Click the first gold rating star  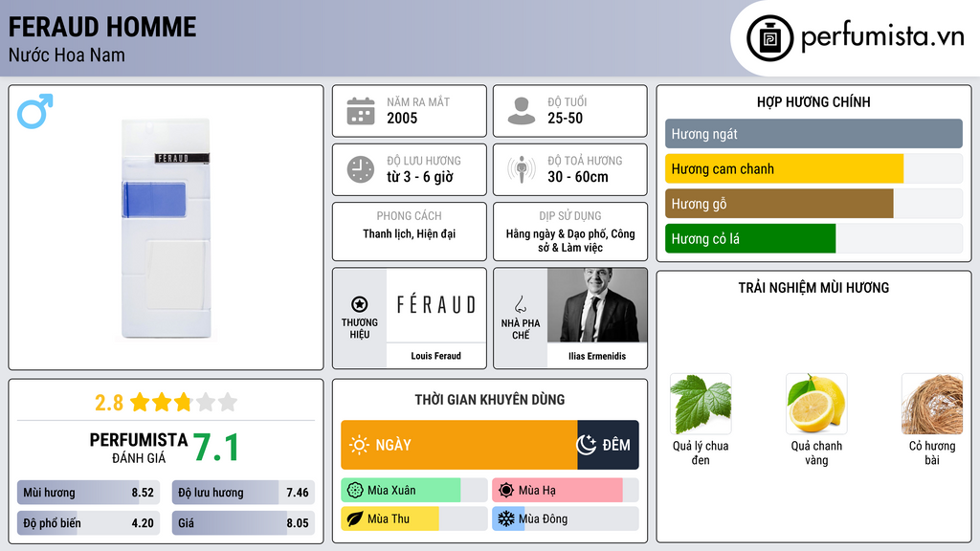(140, 402)
